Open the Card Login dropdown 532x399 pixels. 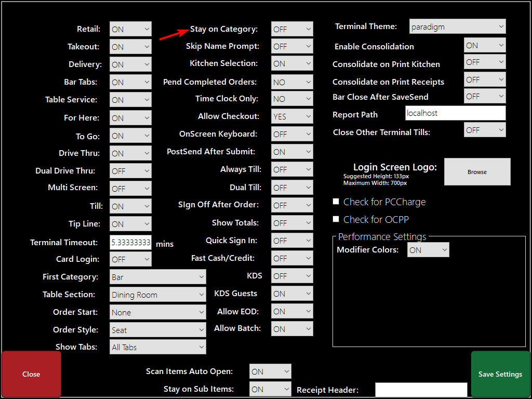(130, 259)
